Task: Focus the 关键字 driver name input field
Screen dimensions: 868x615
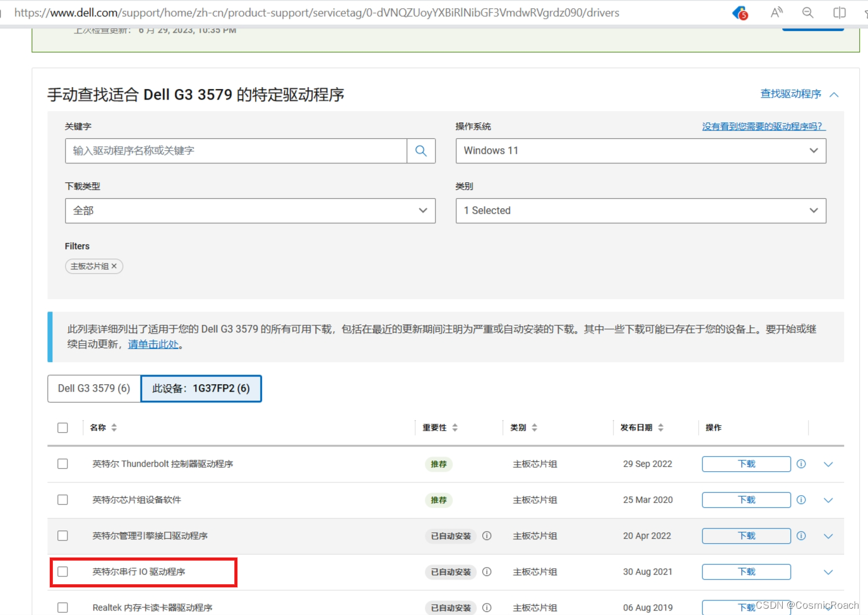Action: coord(236,151)
